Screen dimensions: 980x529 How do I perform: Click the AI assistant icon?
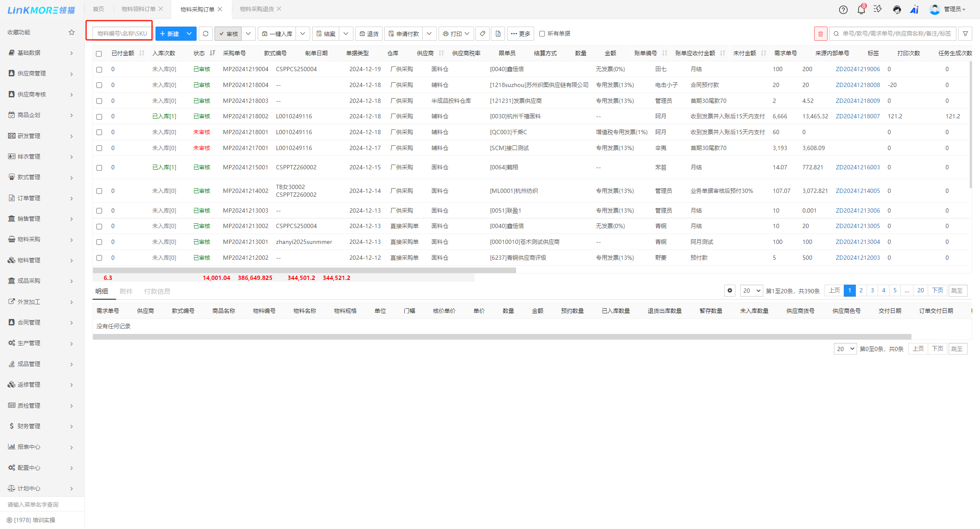[x=914, y=9]
